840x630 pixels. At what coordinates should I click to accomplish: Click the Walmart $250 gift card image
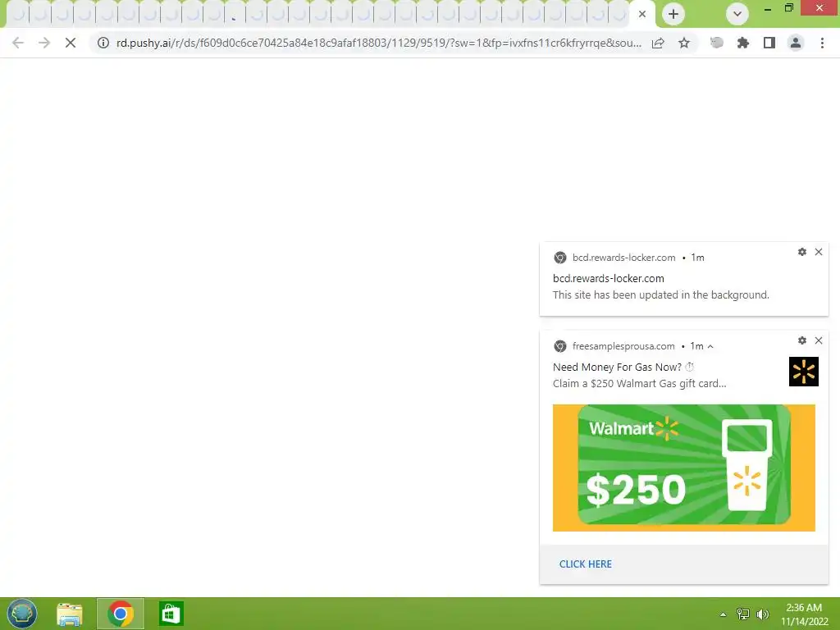683,468
